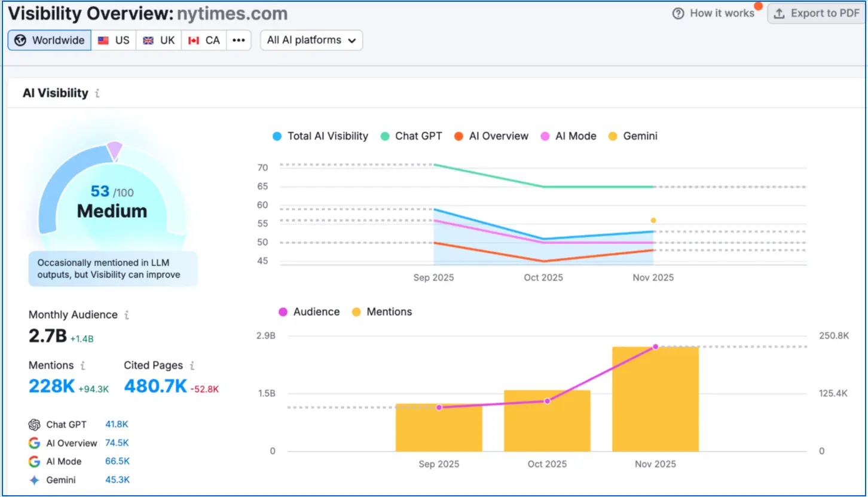Viewport: 868px width, 497px height.
Task: Click the Gemini Nov 2025 data dot
Action: (653, 221)
